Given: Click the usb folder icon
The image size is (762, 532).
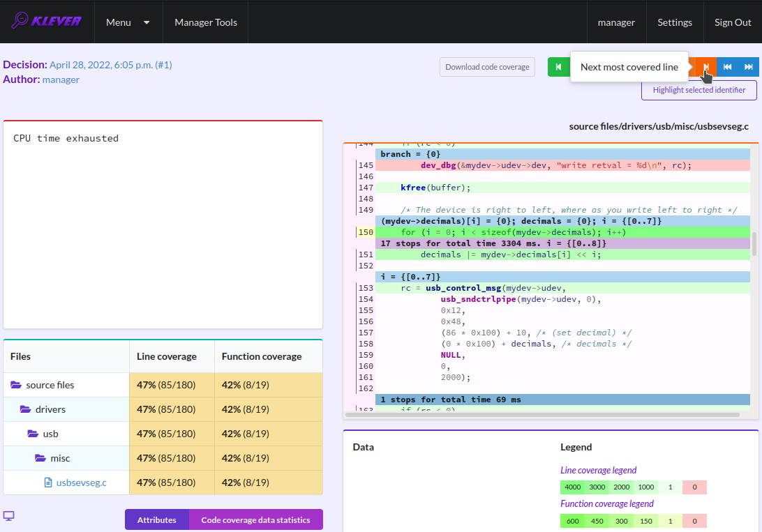Looking at the screenshot, I should (33, 434).
